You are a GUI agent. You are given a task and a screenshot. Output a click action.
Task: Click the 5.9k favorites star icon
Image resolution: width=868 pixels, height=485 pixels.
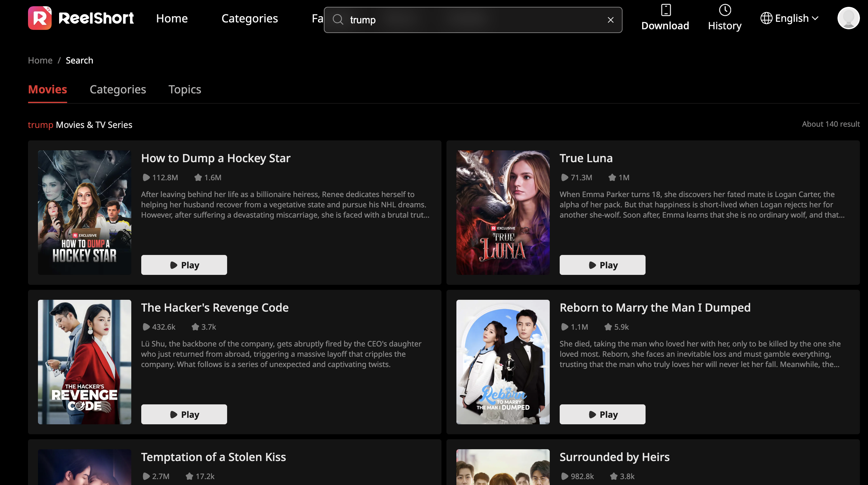coord(608,327)
